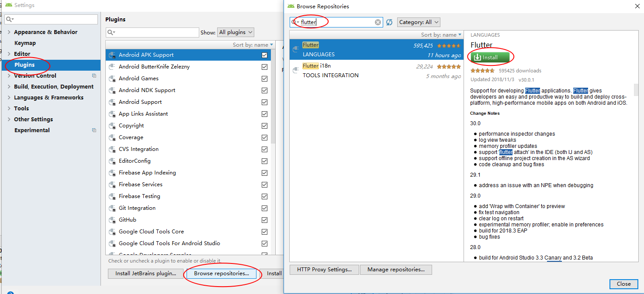This screenshot has height=294, width=644.
Task: Click the magnifier icon in the Plugins search box
Action: point(111,32)
